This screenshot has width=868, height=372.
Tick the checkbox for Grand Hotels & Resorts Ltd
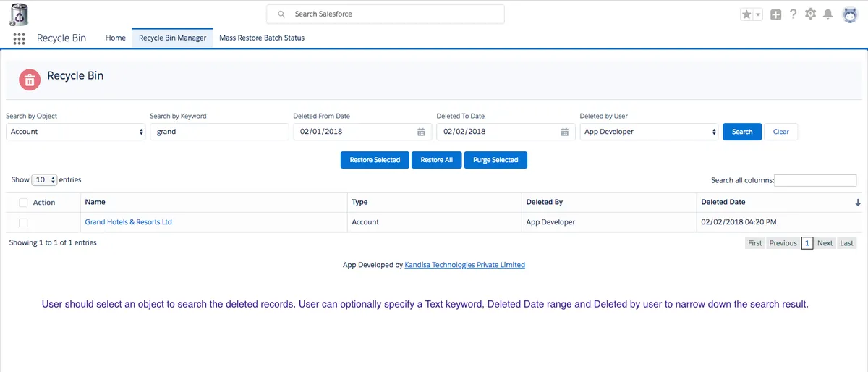coord(23,222)
